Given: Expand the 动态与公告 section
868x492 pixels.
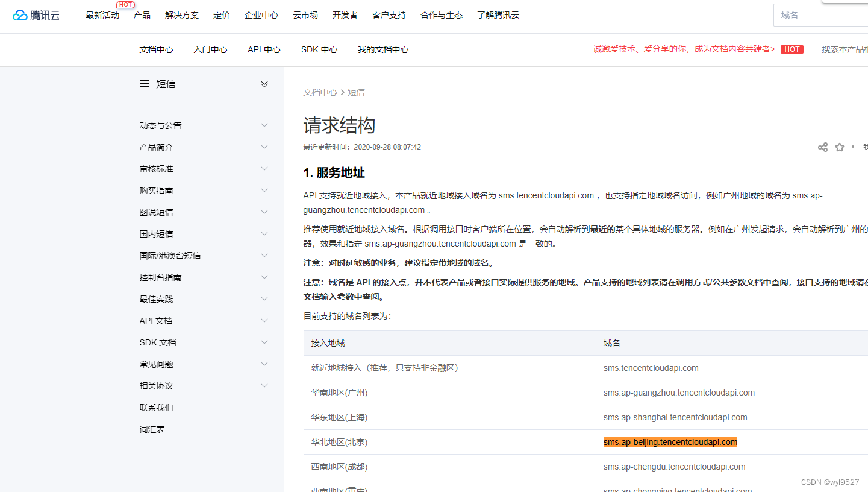Looking at the screenshot, I should [264, 125].
